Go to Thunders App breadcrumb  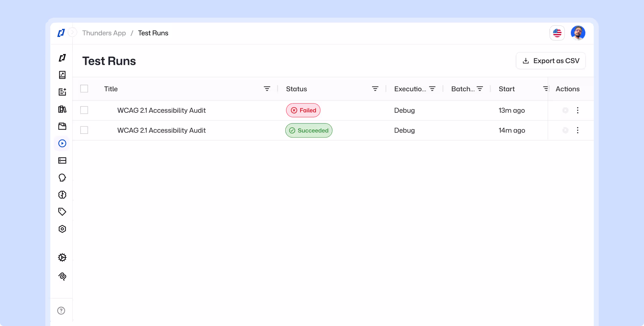point(104,33)
